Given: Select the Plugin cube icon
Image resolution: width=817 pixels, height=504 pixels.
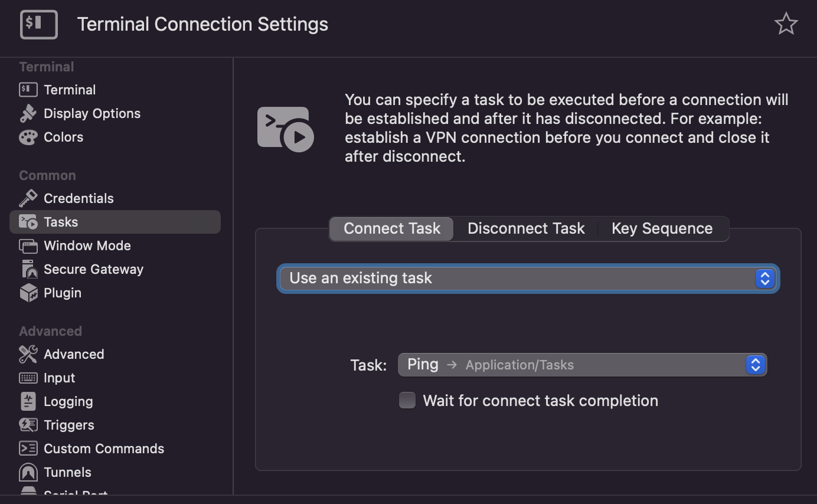Looking at the screenshot, I should click(28, 293).
